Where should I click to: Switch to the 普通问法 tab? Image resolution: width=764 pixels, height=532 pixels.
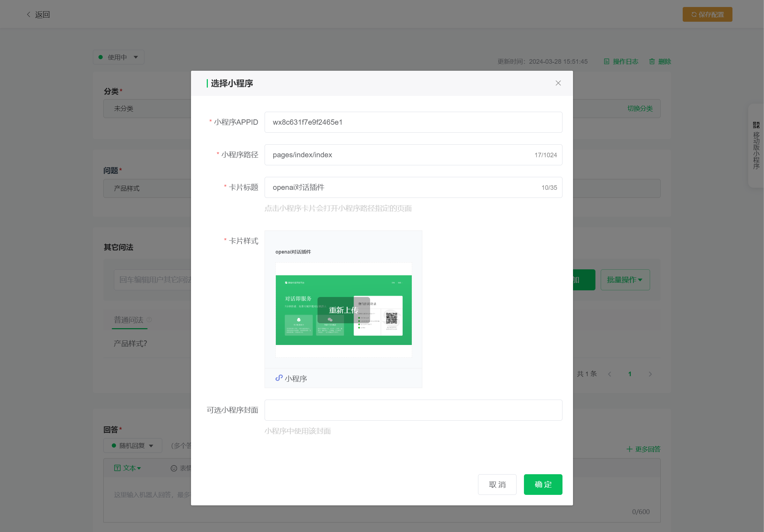coord(129,320)
